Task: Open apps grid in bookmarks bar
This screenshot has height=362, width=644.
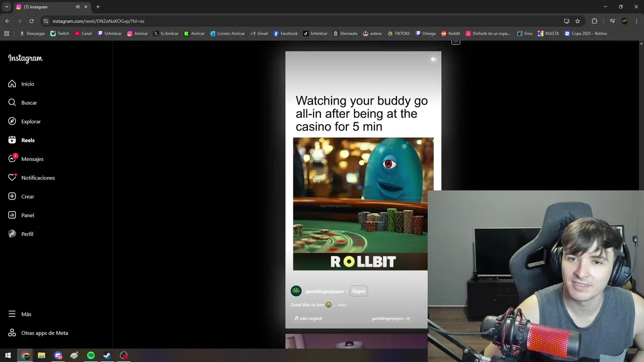Action: [x=7, y=34]
